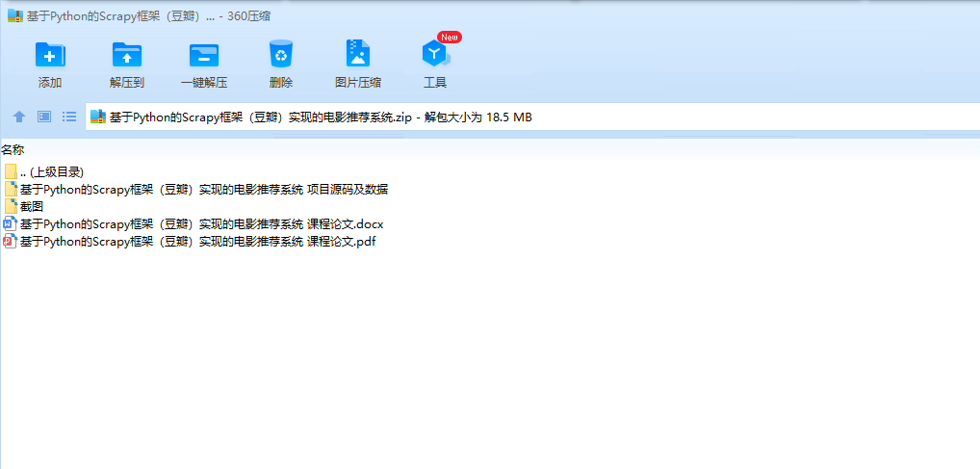Click the archive path address field

tap(532, 117)
